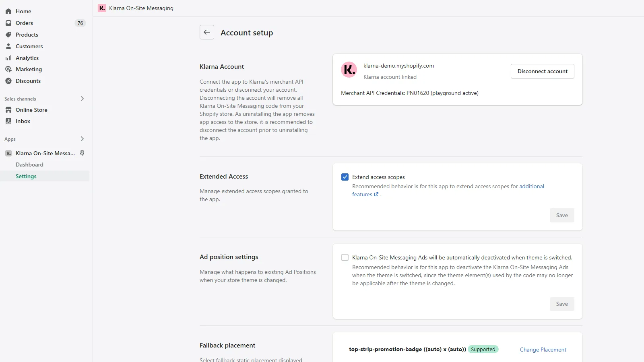This screenshot has height=362, width=644.
Task: Uncheck Extend access scopes checkbox
Action: tap(345, 177)
